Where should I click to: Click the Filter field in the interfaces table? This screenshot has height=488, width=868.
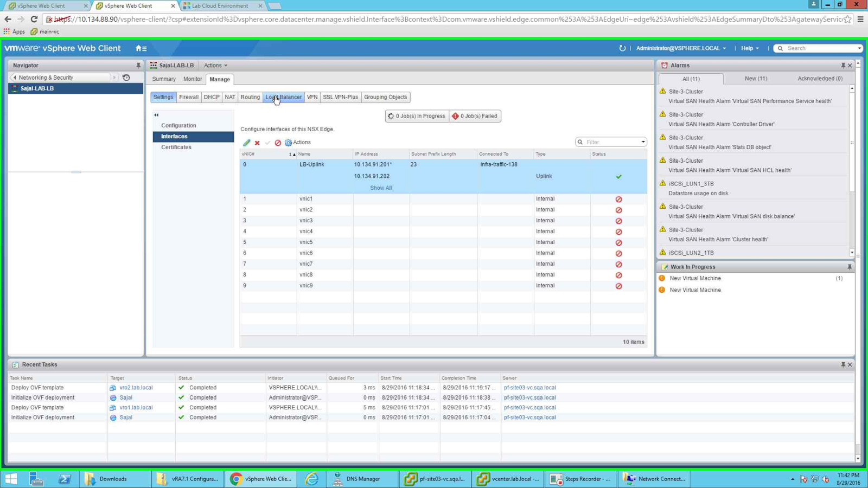611,142
